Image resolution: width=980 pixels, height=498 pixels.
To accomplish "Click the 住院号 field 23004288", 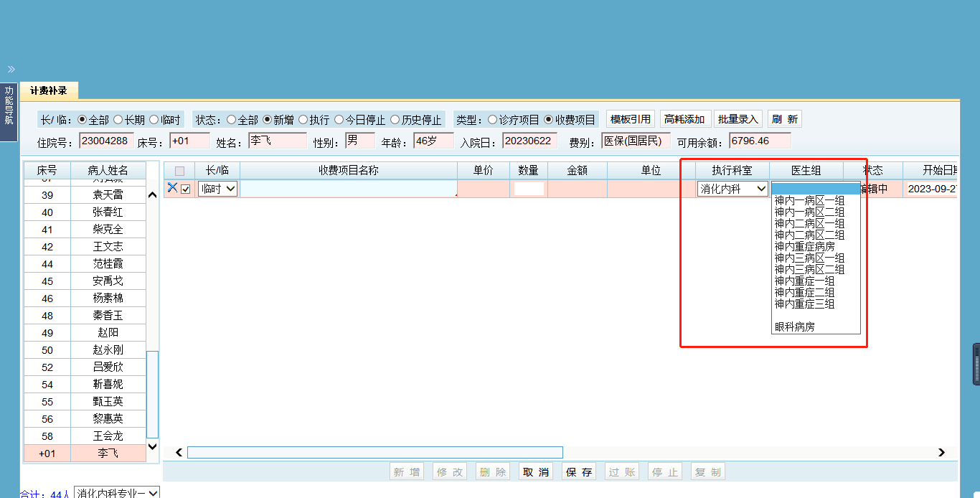I will 106,141.
